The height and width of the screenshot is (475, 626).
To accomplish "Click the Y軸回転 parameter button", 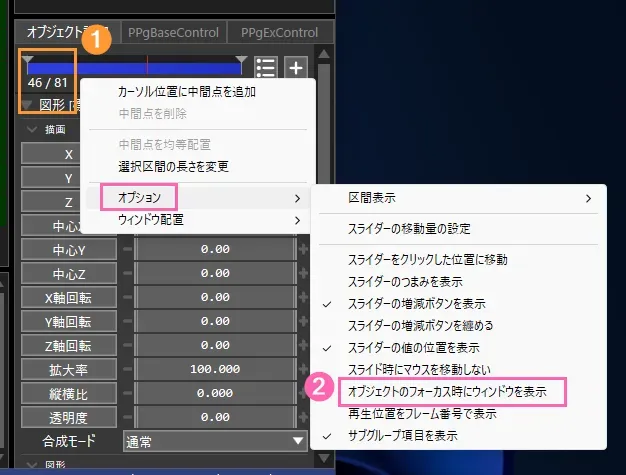I will click(69, 322).
